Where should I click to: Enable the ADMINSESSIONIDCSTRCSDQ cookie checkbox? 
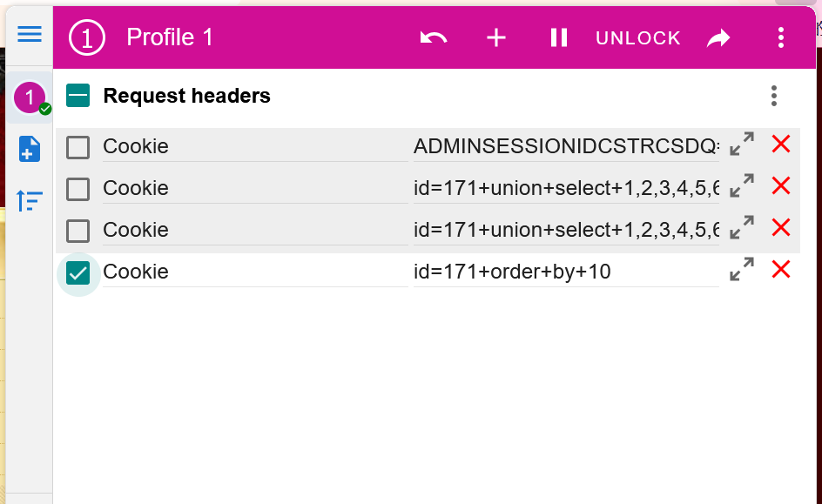pyautogui.click(x=78, y=147)
